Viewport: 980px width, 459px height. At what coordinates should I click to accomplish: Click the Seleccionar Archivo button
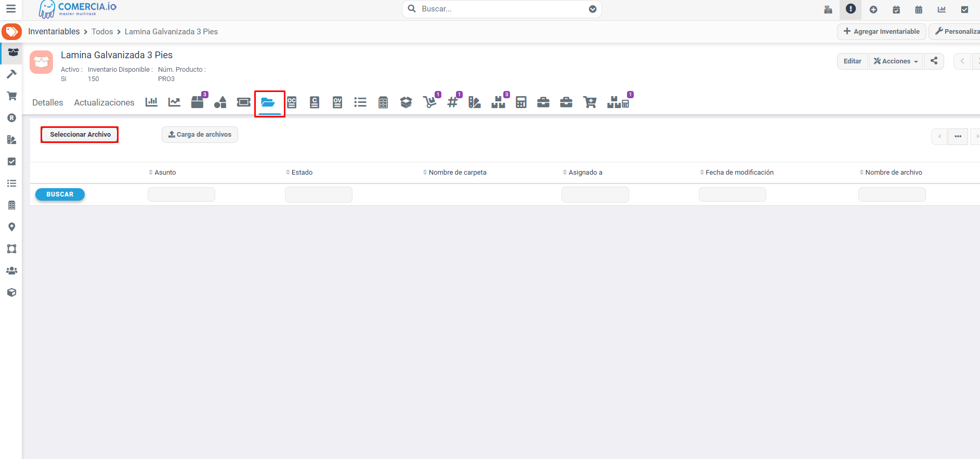tap(80, 134)
